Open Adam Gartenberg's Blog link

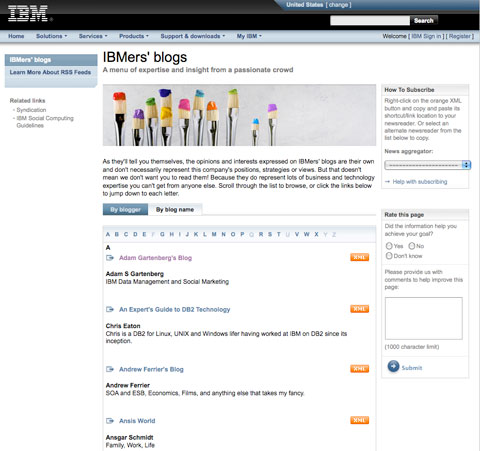pyautogui.click(x=155, y=258)
